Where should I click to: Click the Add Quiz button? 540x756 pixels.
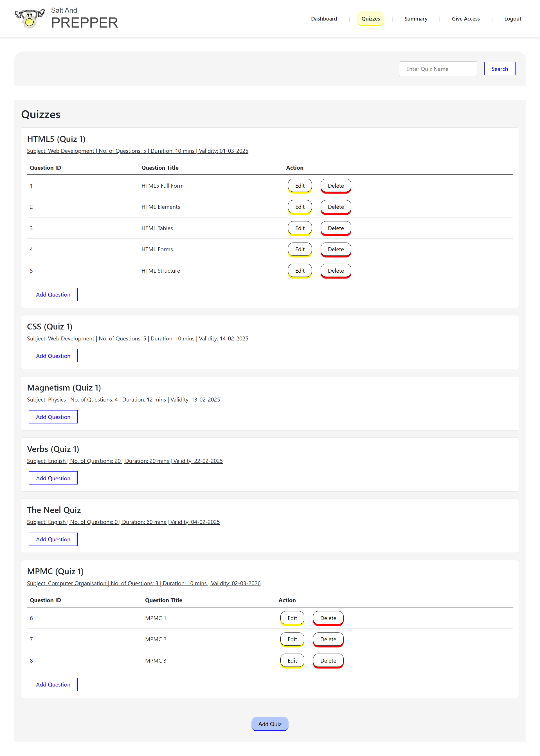click(270, 724)
